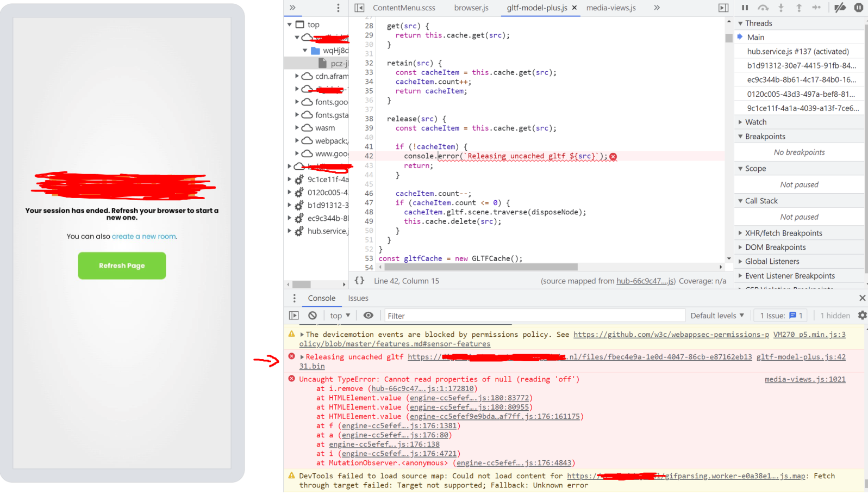Open the hub-66c9c47 source mapped link

[x=645, y=281]
